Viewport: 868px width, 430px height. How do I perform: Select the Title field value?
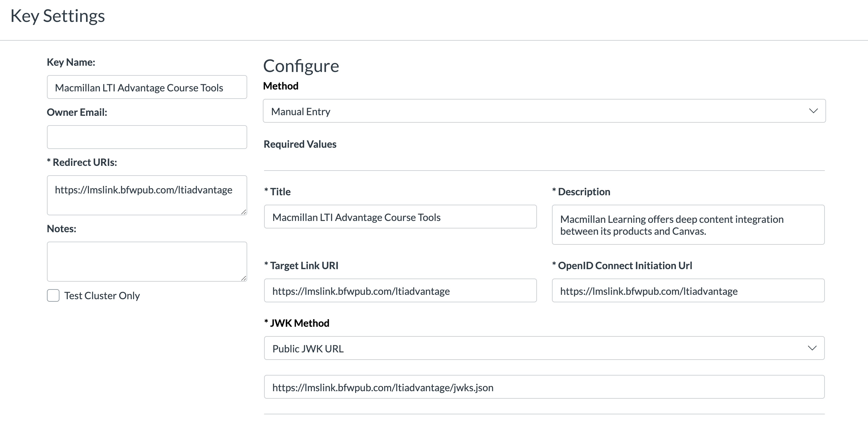pyautogui.click(x=400, y=217)
